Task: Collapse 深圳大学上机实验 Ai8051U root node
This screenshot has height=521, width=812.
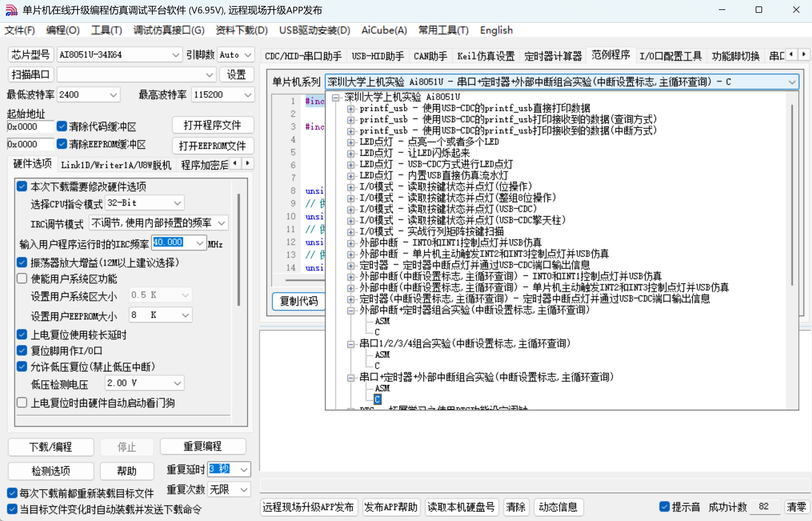Action: [336, 98]
